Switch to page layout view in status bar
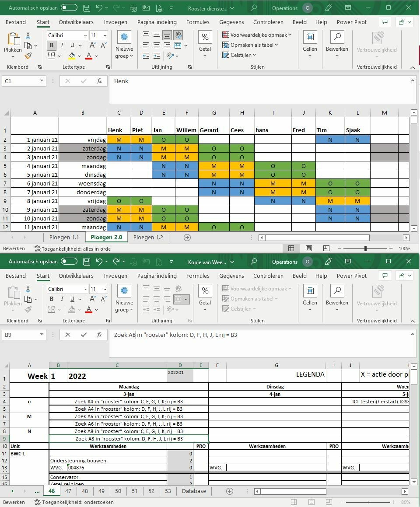 308,248
